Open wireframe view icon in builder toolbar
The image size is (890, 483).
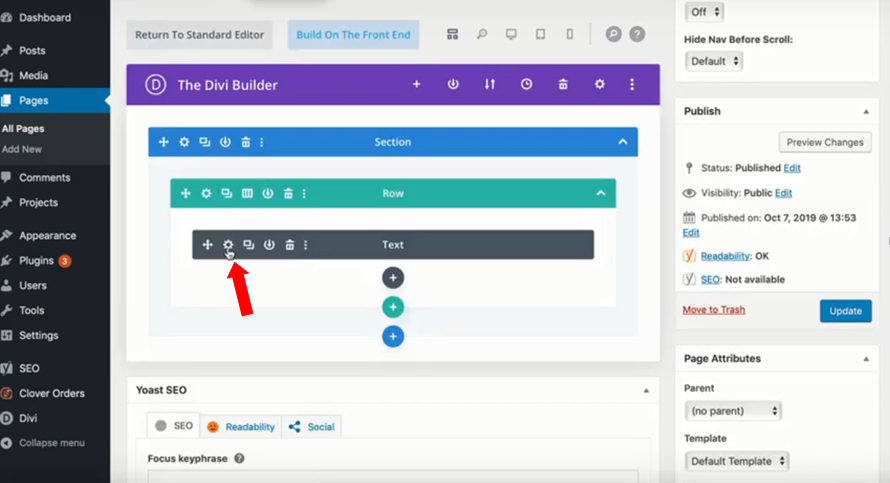452,35
